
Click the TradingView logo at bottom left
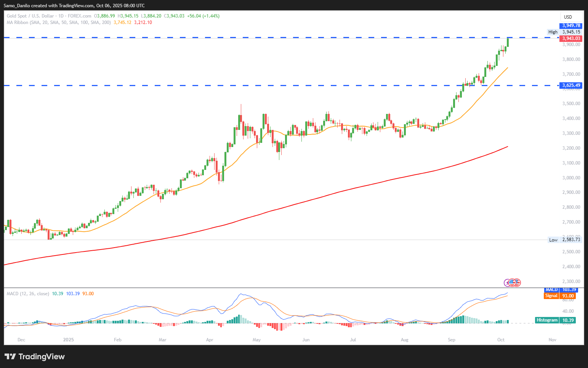(35, 357)
